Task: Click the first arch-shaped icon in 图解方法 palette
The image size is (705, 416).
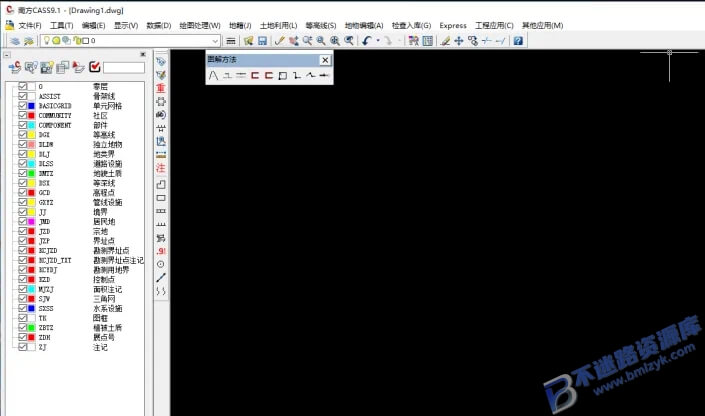Action: (214, 75)
